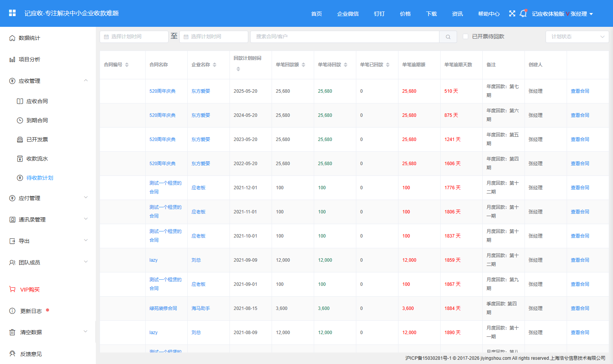Click the VIP购买 shopping cart icon
The height and width of the screenshot is (364, 613).
(x=12, y=289)
